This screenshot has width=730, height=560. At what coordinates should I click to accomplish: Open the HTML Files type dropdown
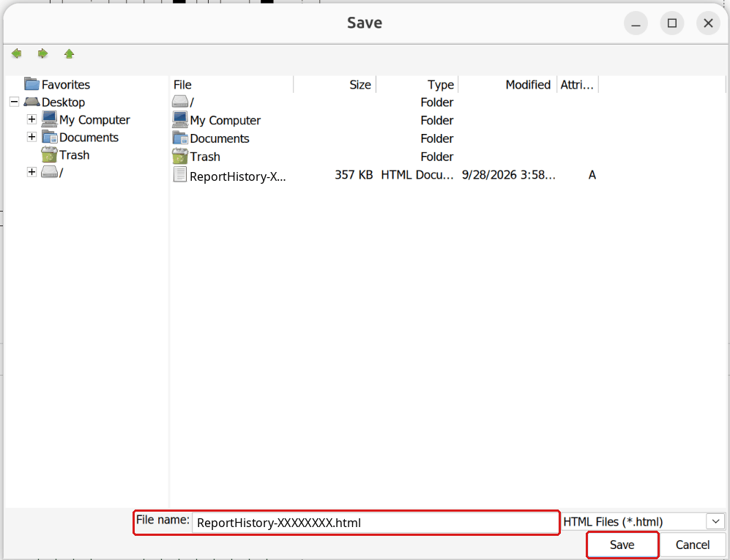pos(715,521)
